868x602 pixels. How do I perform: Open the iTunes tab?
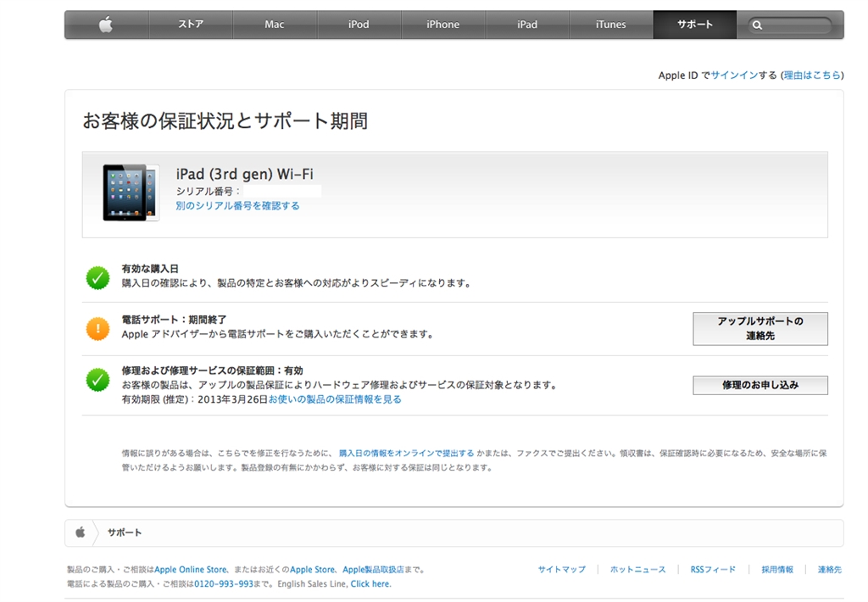click(x=610, y=25)
